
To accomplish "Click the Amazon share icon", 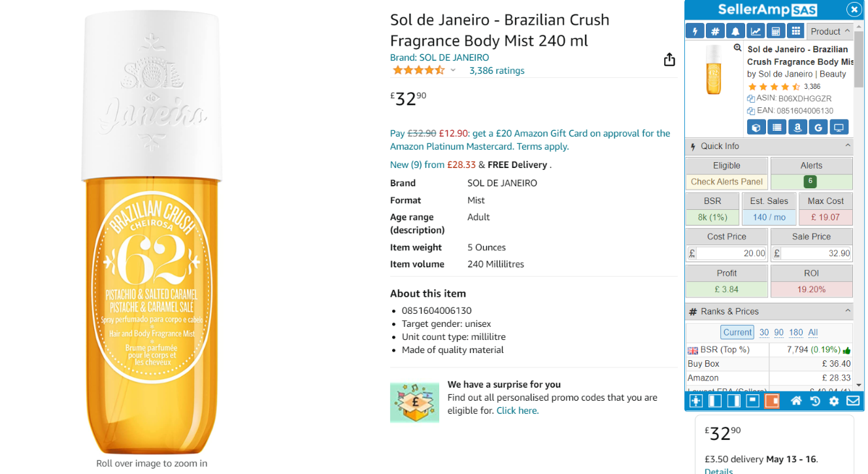I will [669, 60].
